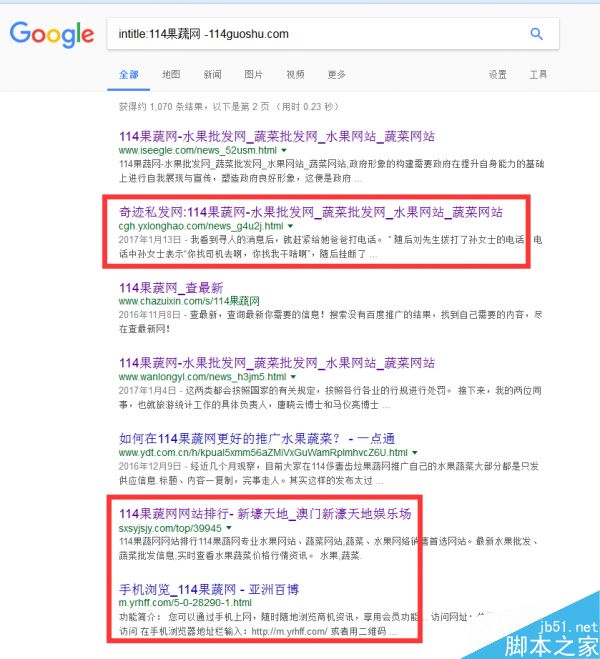This screenshot has height=659, width=600.
Task: Switch to the 地图 tab
Action: click(x=171, y=75)
